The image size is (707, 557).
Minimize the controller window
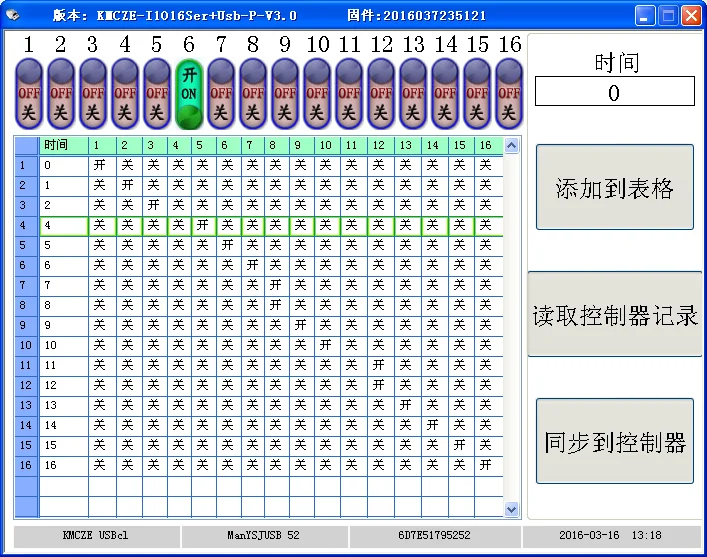pyautogui.click(x=645, y=16)
